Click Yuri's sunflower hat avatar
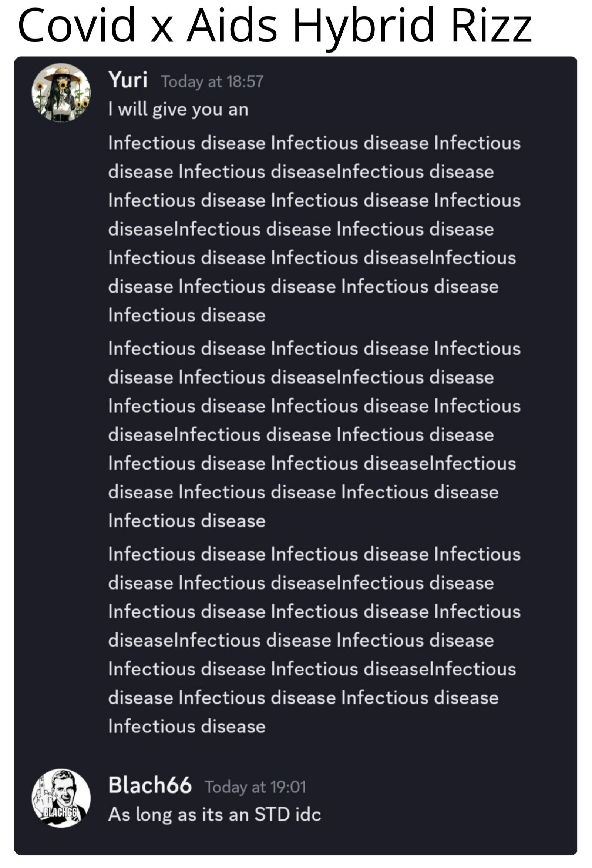This screenshot has height=868, width=592. (x=61, y=92)
